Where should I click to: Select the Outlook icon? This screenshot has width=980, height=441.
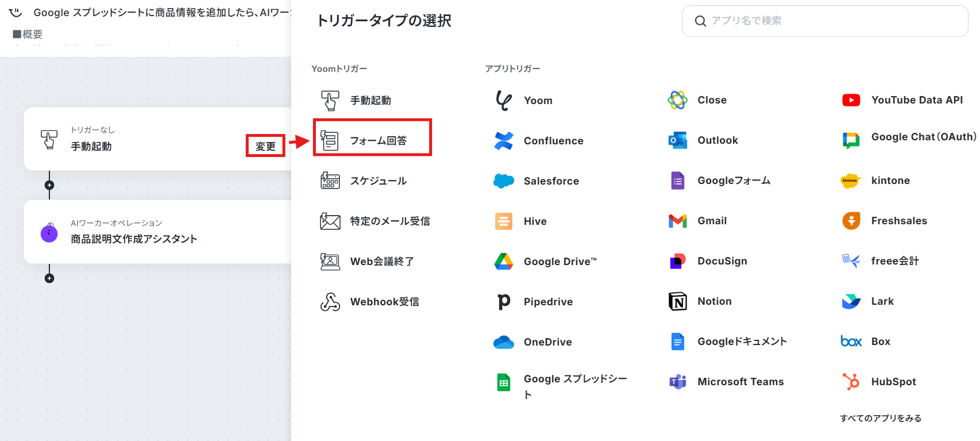coord(678,140)
